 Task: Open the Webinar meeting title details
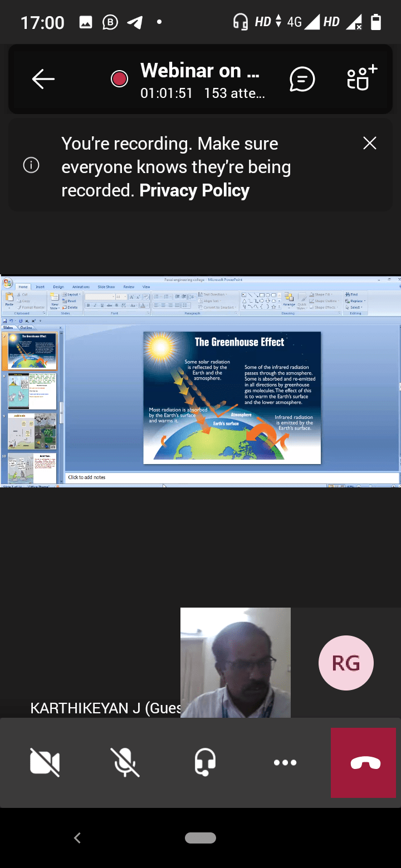[x=200, y=71]
